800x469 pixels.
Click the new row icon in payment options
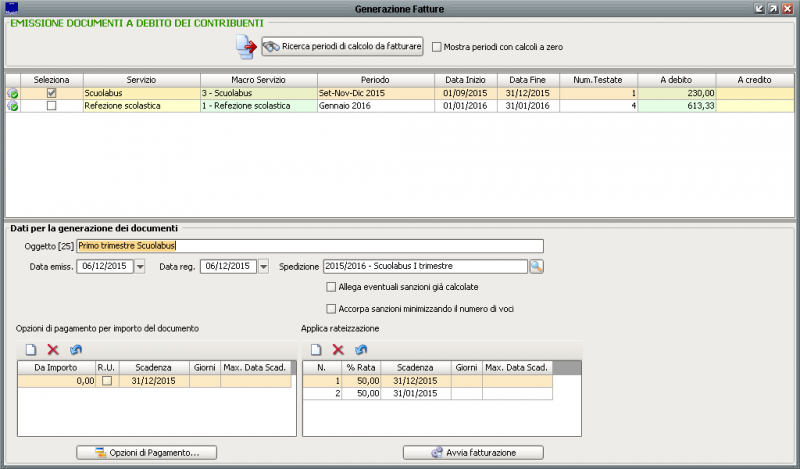point(31,350)
